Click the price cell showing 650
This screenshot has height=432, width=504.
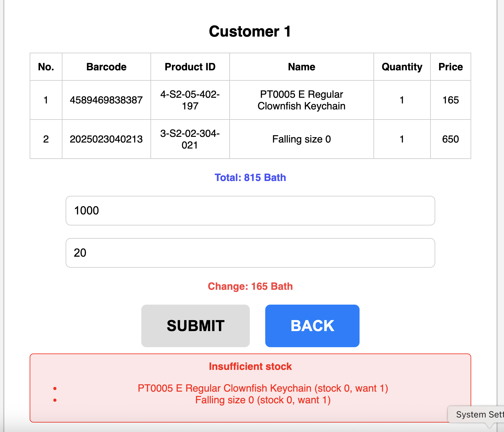(x=450, y=139)
